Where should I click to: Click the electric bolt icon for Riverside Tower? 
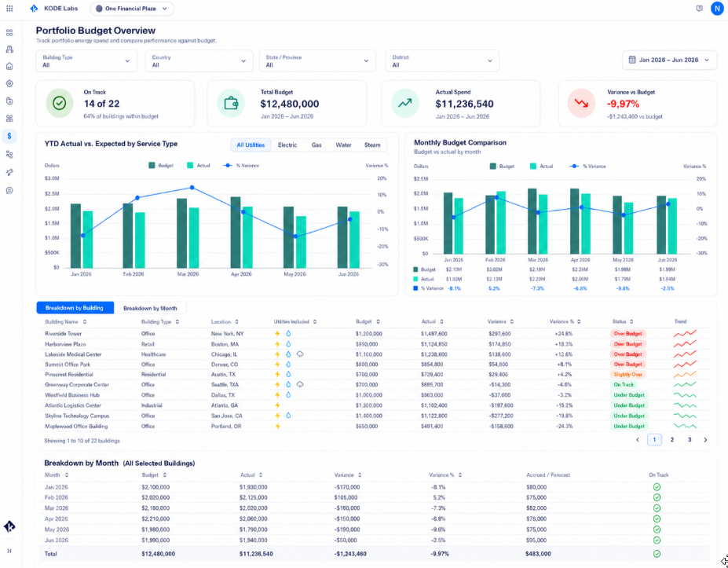[277, 333]
